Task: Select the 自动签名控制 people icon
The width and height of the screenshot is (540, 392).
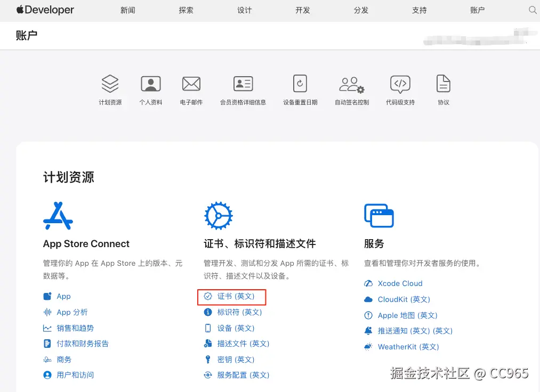Action: [352, 85]
